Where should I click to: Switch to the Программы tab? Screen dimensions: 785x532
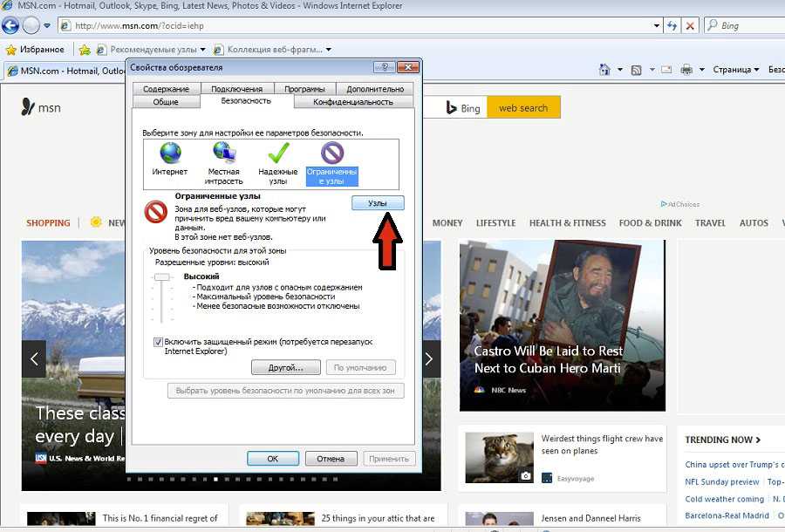point(304,89)
